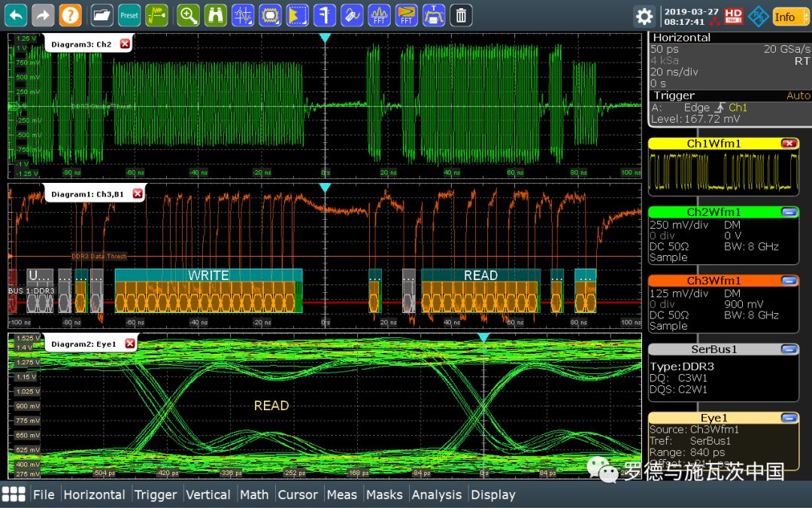Open the search binoculars tool

(x=215, y=14)
